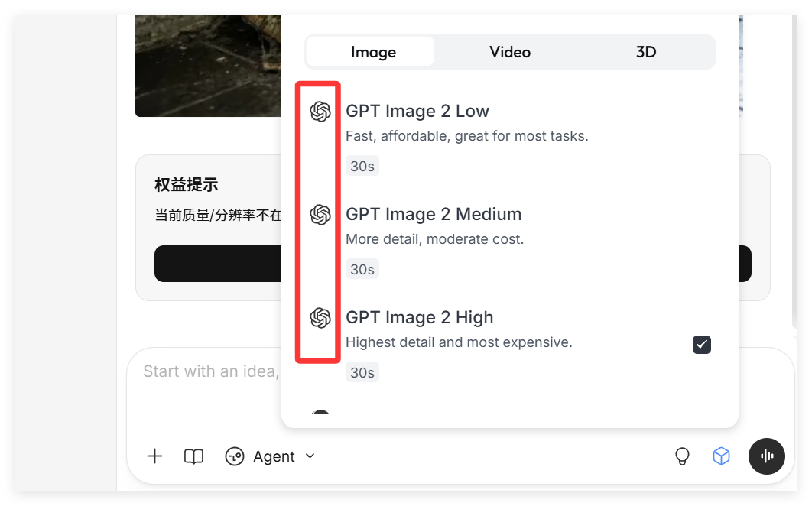
Task: Select the GPT Image 2 Low model icon
Action: coord(319,111)
